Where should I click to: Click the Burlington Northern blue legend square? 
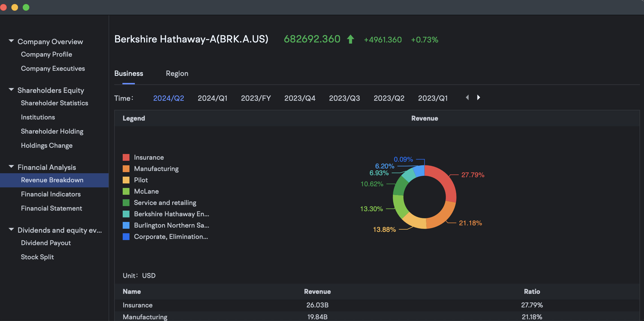(126, 225)
